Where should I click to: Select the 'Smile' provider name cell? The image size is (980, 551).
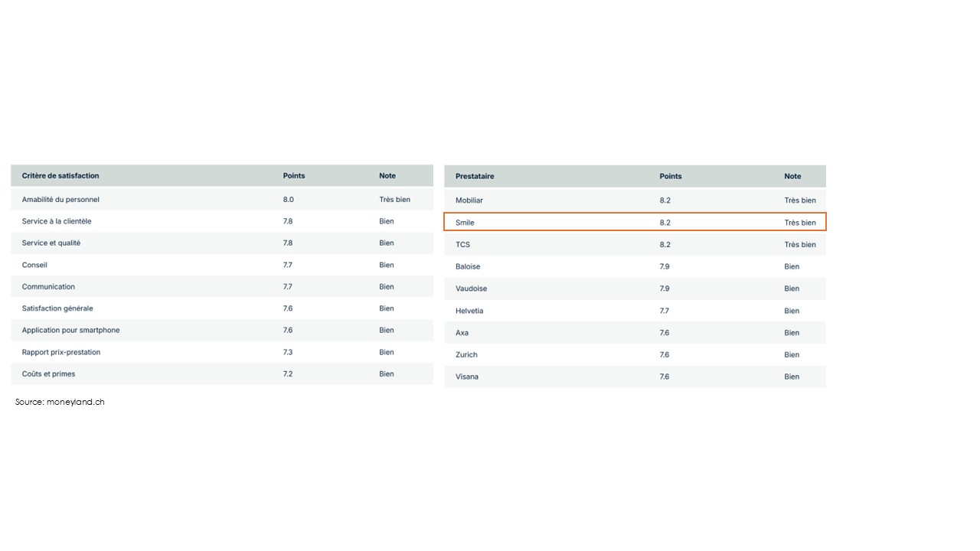pyautogui.click(x=465, y=223)
